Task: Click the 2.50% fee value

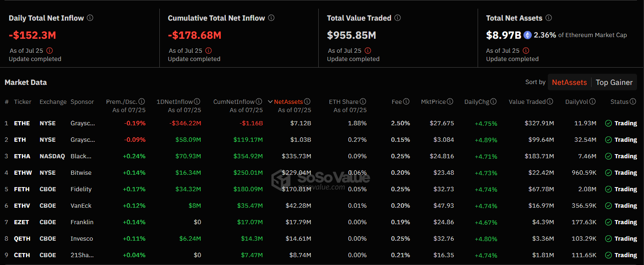Action: point(401,123)
